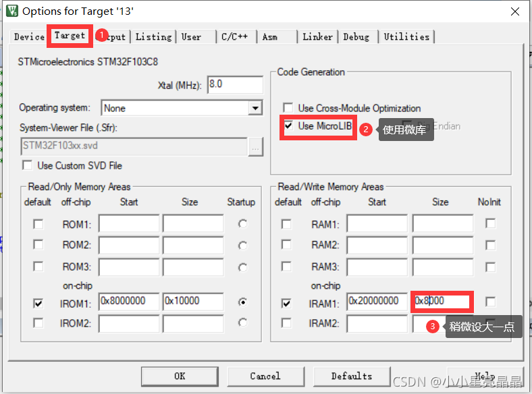Open the Asm tab
532x394 pixels.
[x=270, y=36]
